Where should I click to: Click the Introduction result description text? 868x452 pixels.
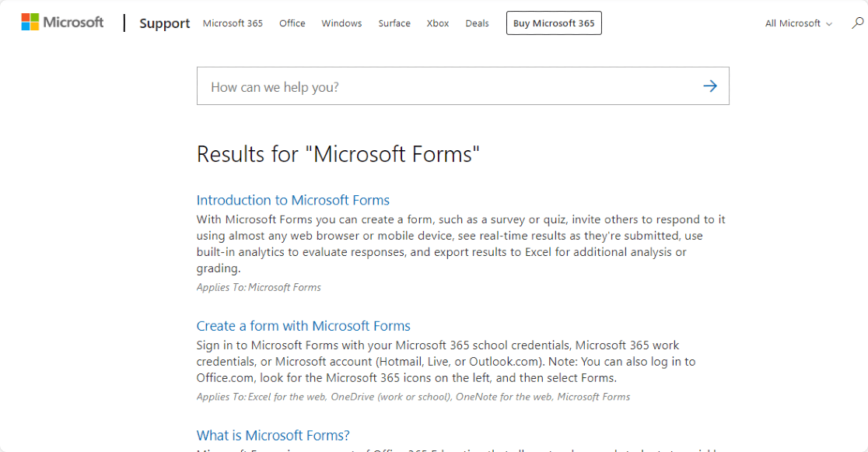tap(460, 244)
